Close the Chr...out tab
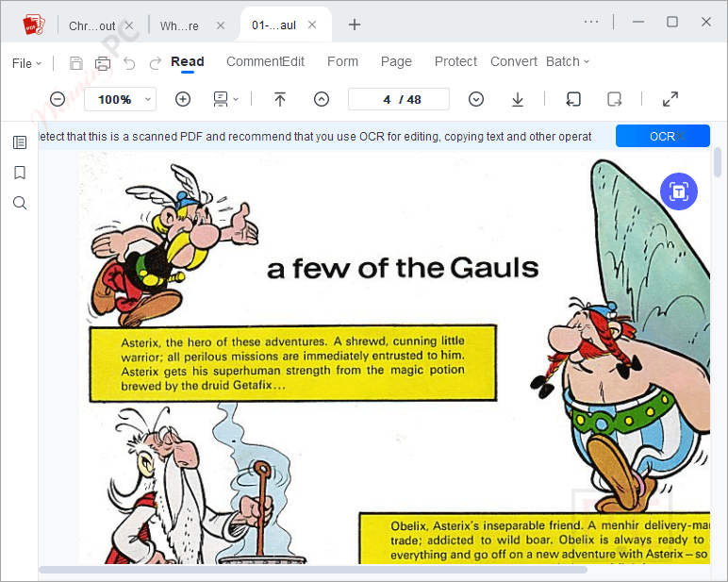 coord(129,25)
